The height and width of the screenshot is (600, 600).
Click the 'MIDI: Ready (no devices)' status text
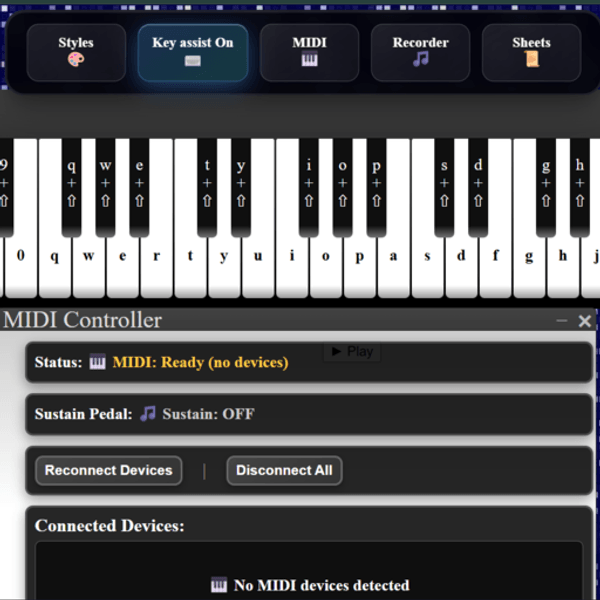point(201,362)
